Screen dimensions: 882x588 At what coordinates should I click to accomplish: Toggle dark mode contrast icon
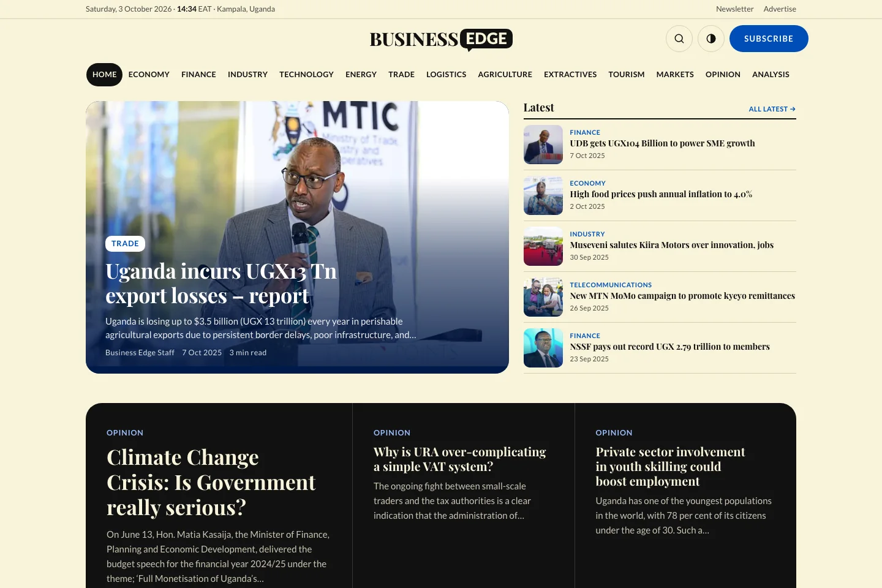(x=711, y=39)
